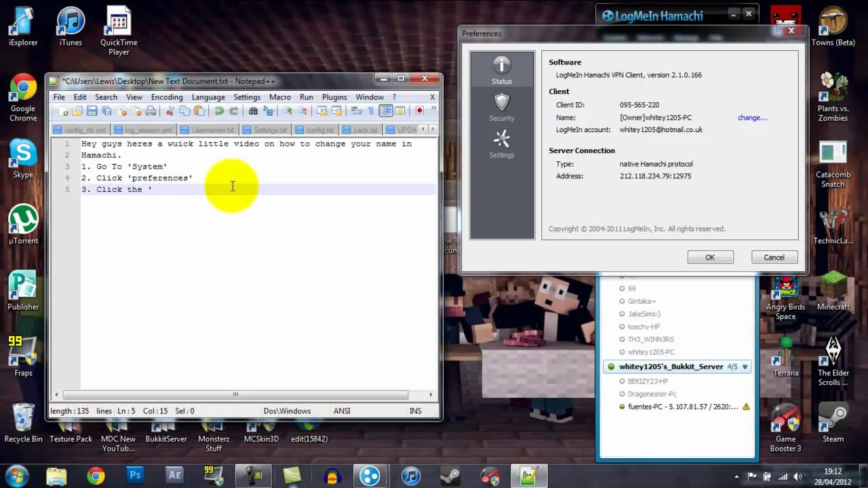Open the File menu
Image resolution: width=868 pixels, height=488 pixels.
tap(60, 97)
